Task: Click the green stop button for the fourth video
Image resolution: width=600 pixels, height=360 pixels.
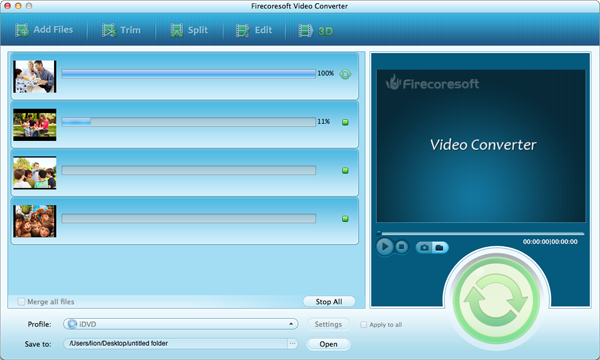Action: click(x=345, y=219)
